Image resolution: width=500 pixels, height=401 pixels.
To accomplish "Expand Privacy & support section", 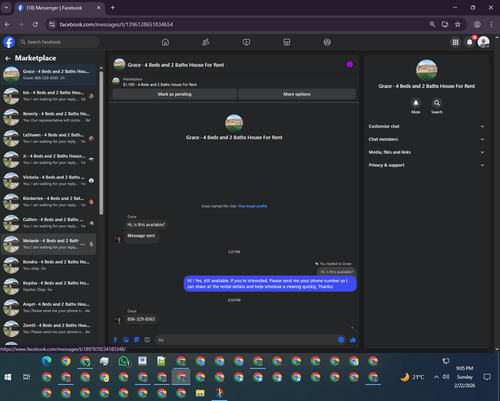I will tap(426, 165).
